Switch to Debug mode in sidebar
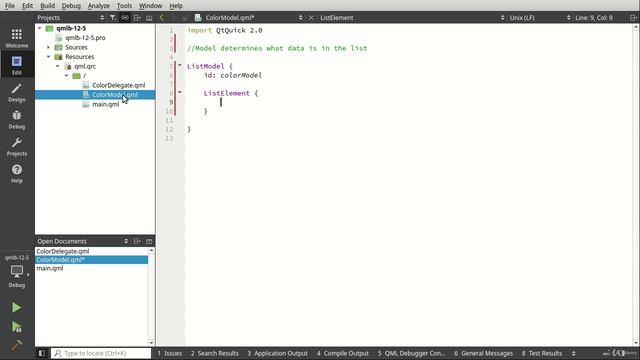This screenshot has width=640, height=360. coord(17,119)
